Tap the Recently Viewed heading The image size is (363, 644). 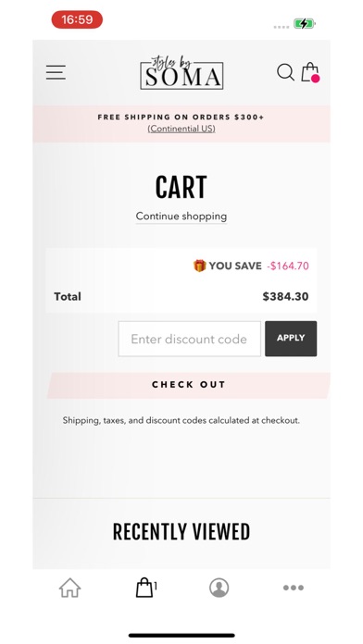[x=181, y=532]
